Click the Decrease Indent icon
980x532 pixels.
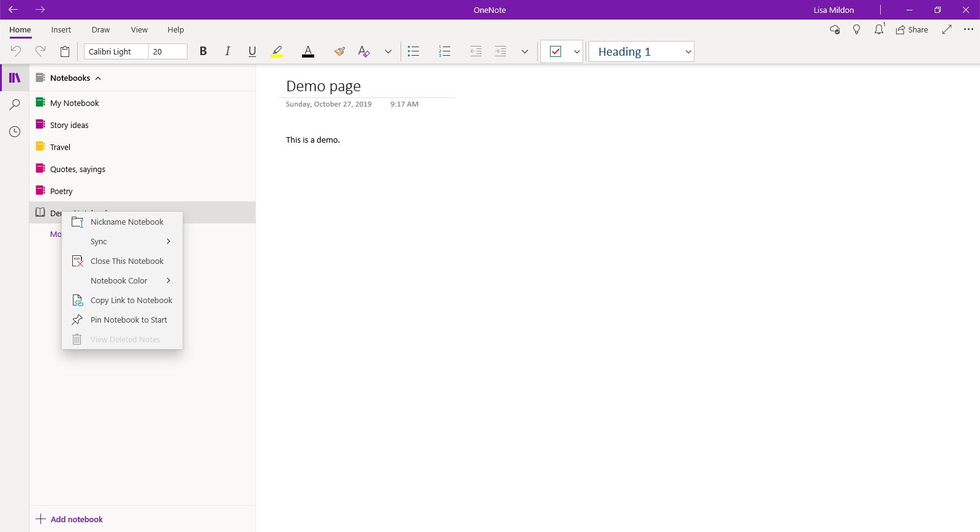coord(476,51)
